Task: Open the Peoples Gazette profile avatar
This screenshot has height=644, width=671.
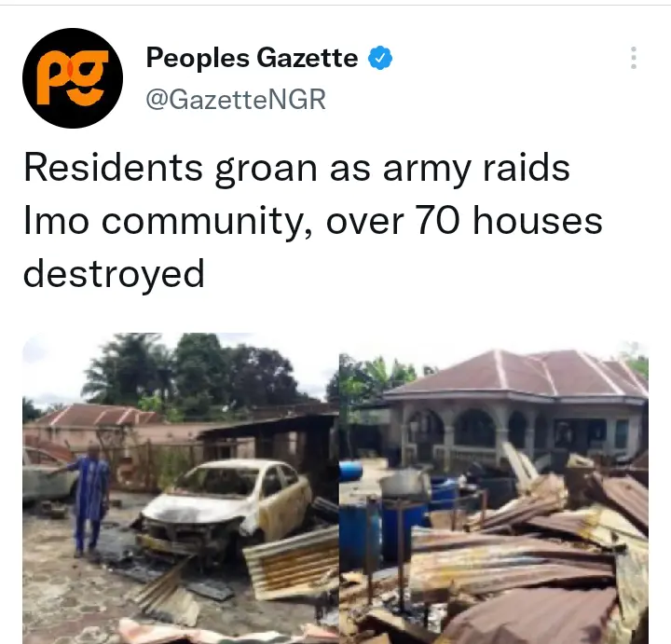Action: [73, 78]
